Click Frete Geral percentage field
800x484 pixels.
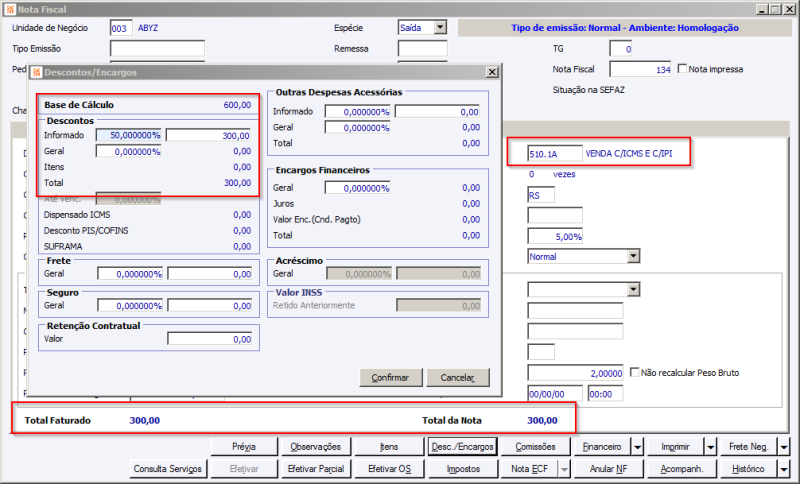[131, 274]
